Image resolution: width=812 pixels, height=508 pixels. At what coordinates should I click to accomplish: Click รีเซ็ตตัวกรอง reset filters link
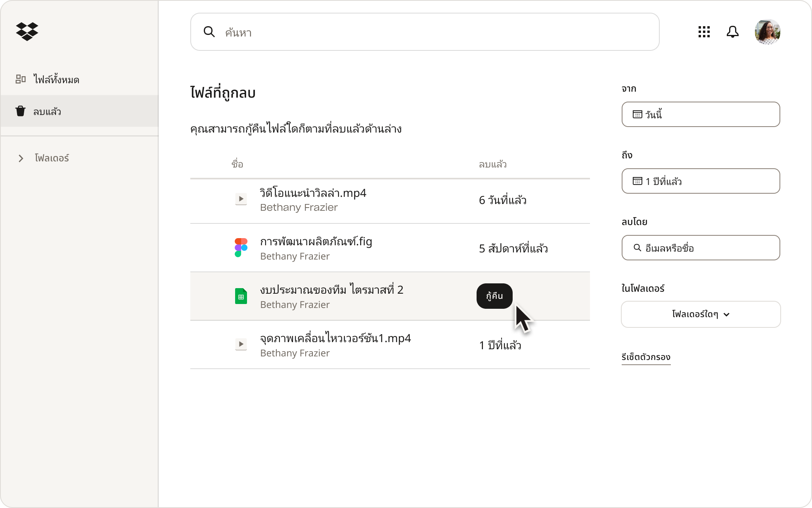click(646, 357)
